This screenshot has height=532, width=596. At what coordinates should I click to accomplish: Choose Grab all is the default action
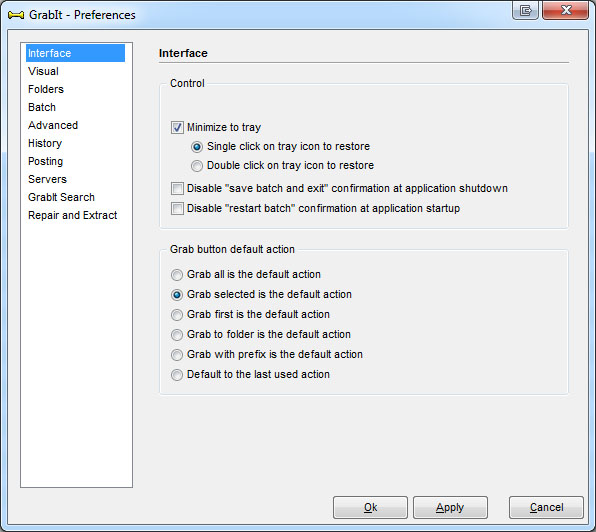click(177, 275)
